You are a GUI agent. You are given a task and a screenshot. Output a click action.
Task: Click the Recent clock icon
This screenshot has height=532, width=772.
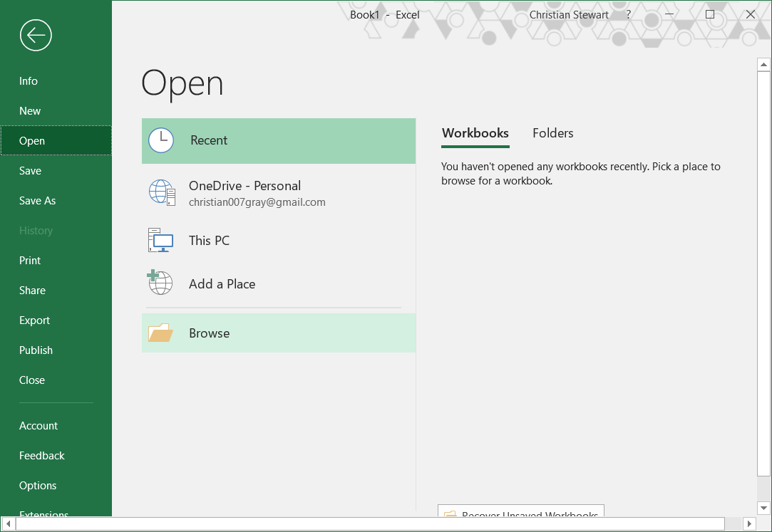pyautogui.click(x=161, y=140)
